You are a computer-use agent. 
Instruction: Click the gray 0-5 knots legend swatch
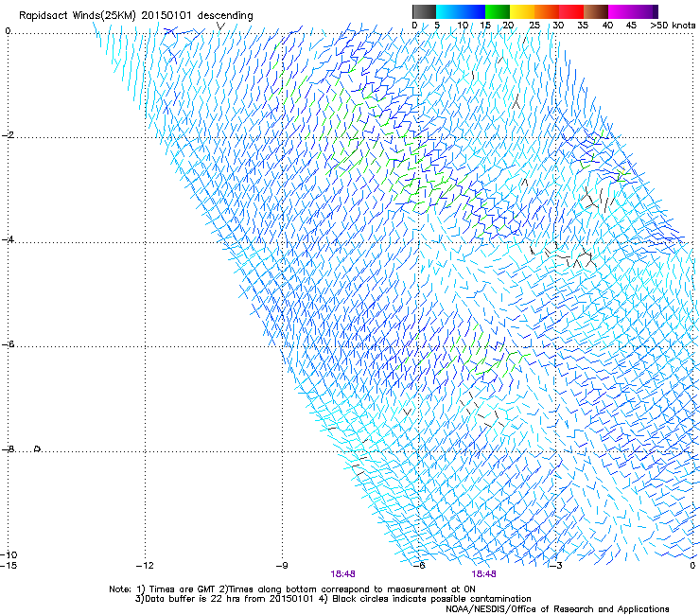[x=425, y=11]
